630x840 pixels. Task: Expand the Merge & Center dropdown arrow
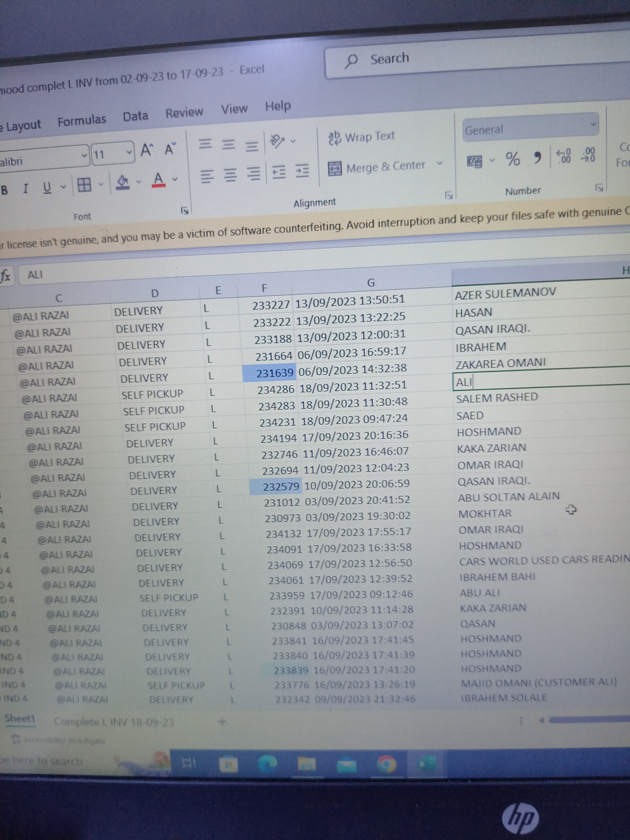[x=439, y=163]
